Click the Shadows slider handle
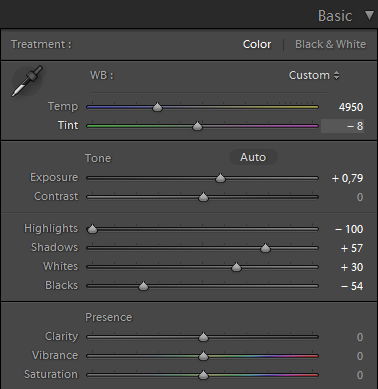378x389 pixels. (x=265, y=248)
